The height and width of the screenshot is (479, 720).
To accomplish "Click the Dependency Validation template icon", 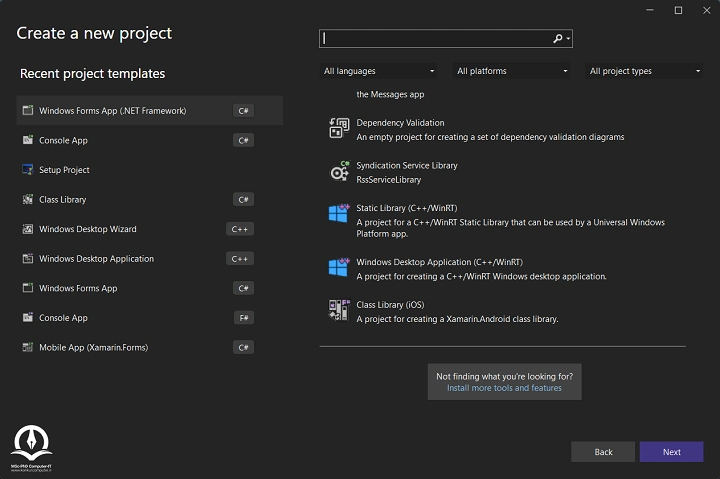I will (339, 128).
